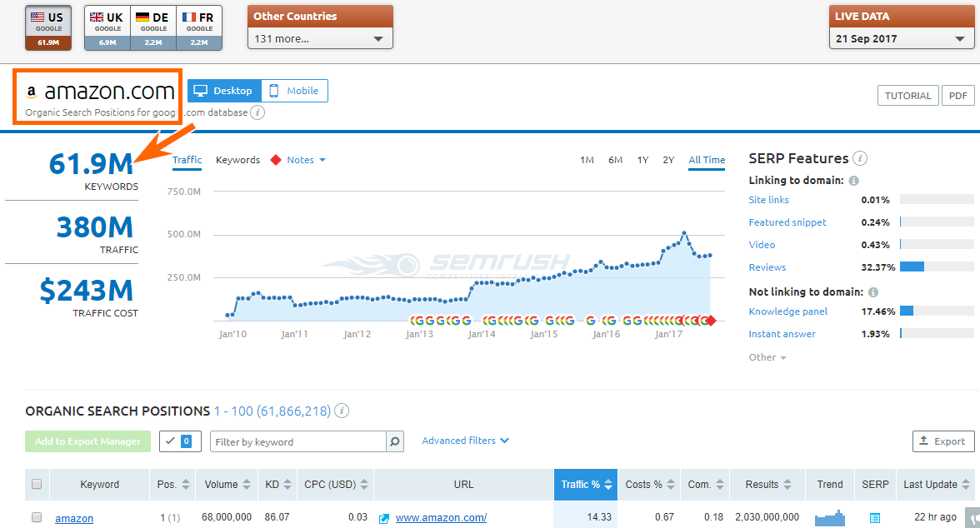Sort table by Results column
Screen dimensions: 980x528
[768, 484]
